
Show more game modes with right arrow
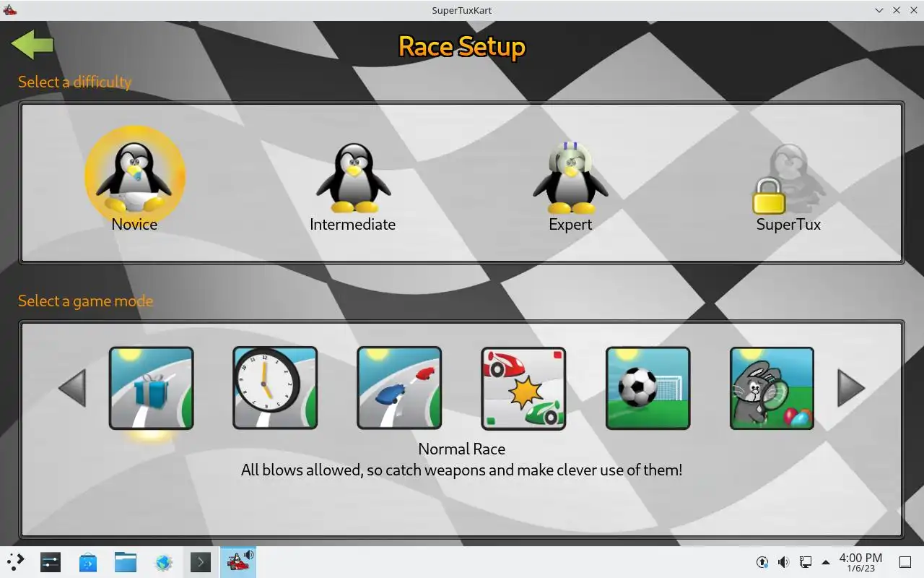pyautogui.click(x=851, y=388)
